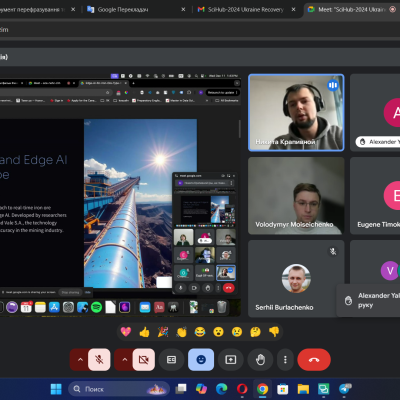
Task: Unmute the microphone button
Action: 99,360
